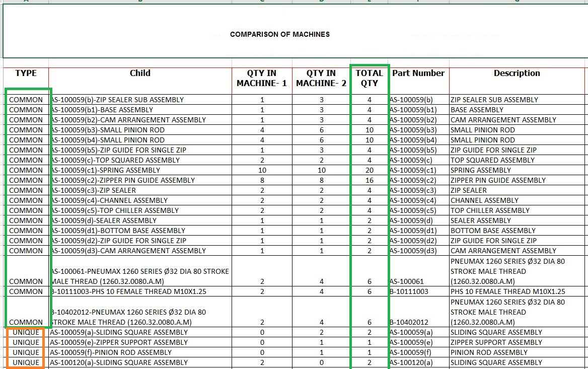This screenshot has width=588, height=369.
Task: Select AS-100059(e)-ZIPPER SUPPORT ASSEMBLY child cell
Action: [x=140, y=342]
